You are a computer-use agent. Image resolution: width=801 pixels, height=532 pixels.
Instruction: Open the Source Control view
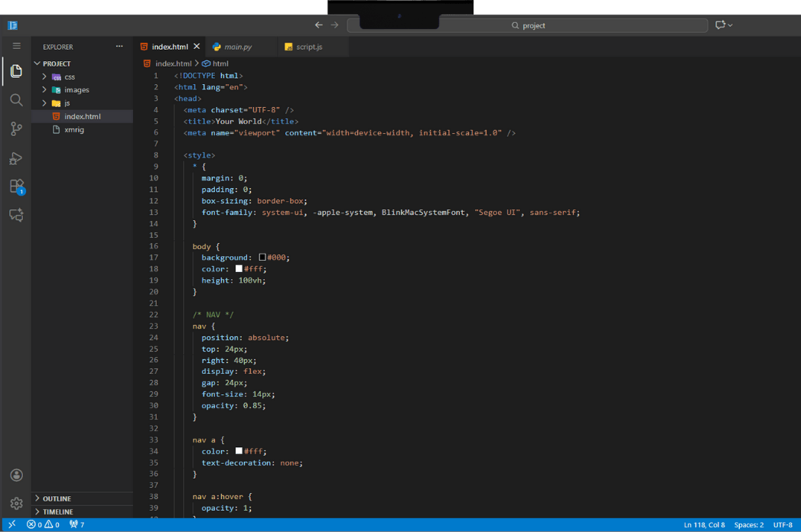(16, 128)
